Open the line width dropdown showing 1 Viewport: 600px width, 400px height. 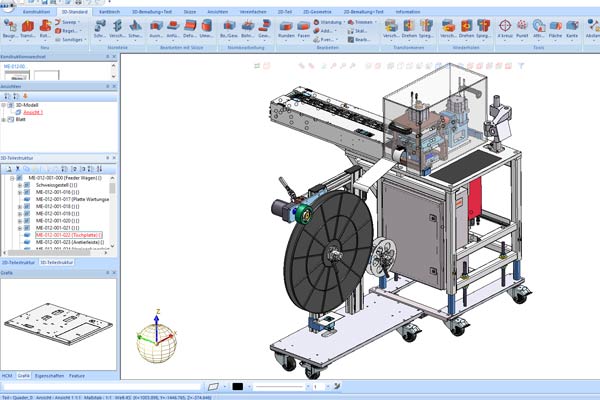327,387
